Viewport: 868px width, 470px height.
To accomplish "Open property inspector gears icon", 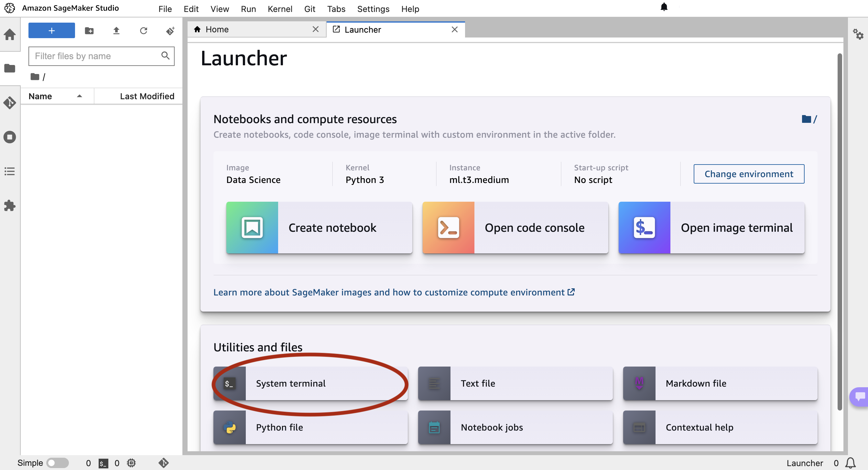I will tap(858, 34).
